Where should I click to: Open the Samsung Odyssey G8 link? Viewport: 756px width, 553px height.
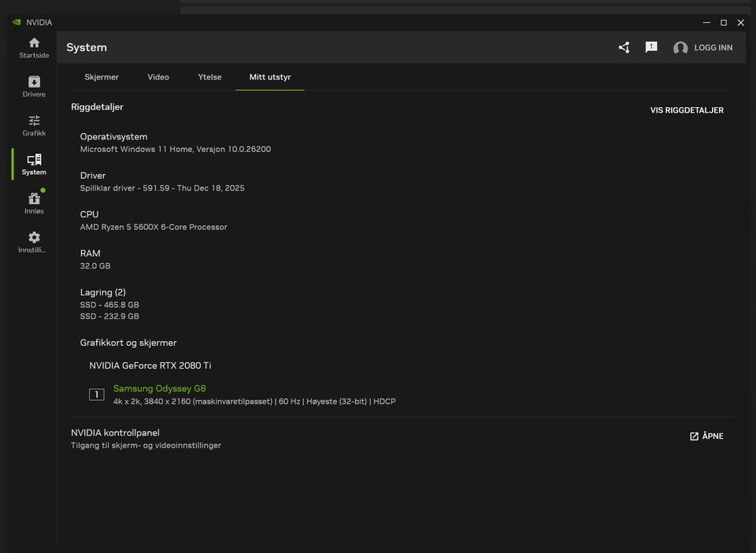[x=159, y=388]
